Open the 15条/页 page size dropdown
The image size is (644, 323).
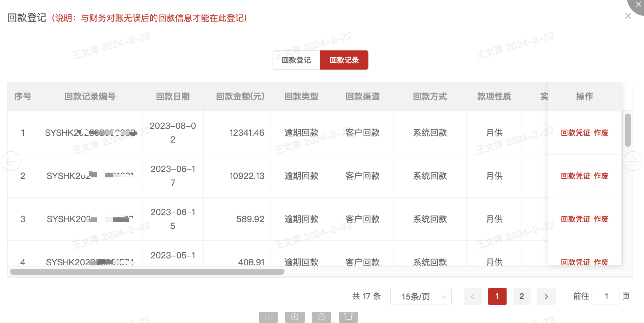421,296
